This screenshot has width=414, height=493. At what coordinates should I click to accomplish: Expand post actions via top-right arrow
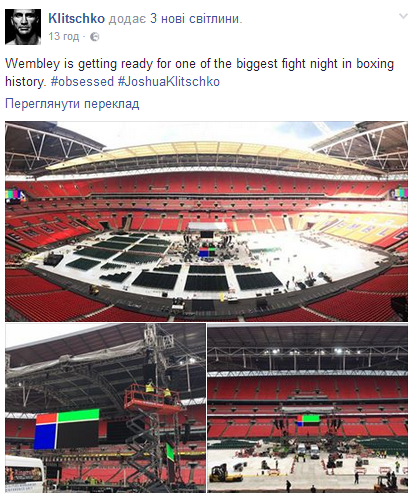click(403, 16)
